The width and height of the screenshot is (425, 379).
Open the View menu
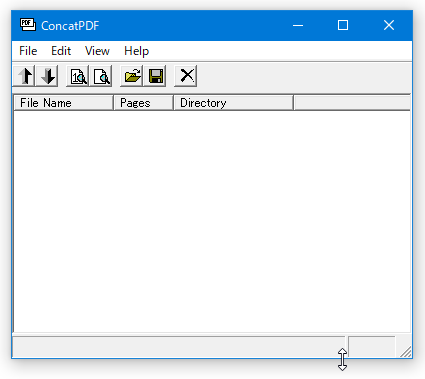[97, 51]
